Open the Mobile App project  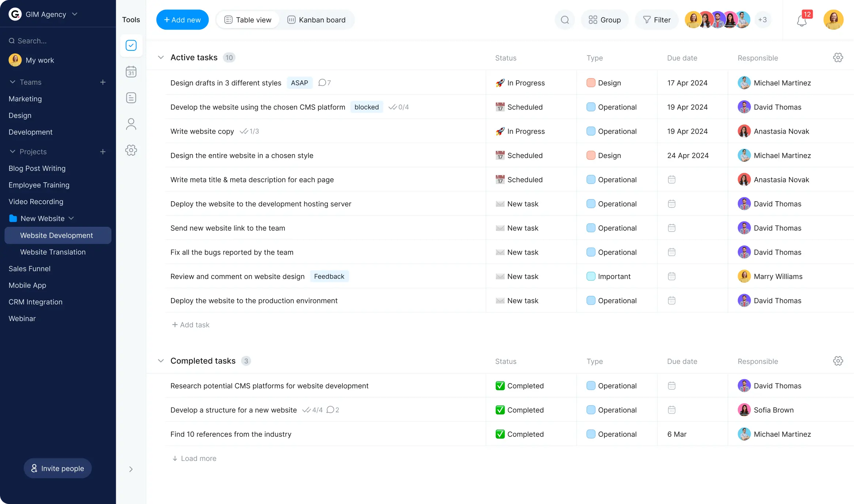tap(27, 285)
